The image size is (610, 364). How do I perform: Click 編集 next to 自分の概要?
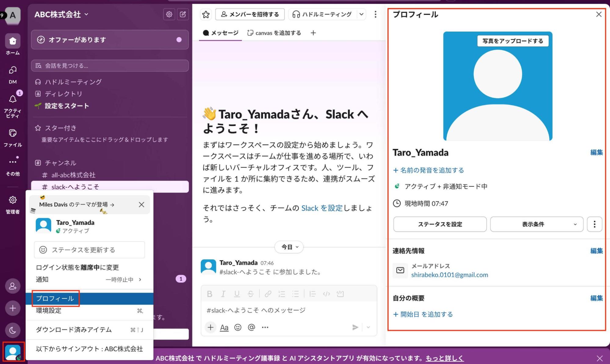coord(596,298)
